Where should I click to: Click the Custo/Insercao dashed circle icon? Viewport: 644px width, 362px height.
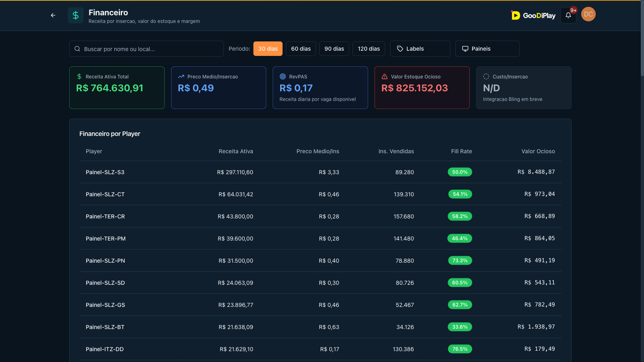[x=486, y=76]
